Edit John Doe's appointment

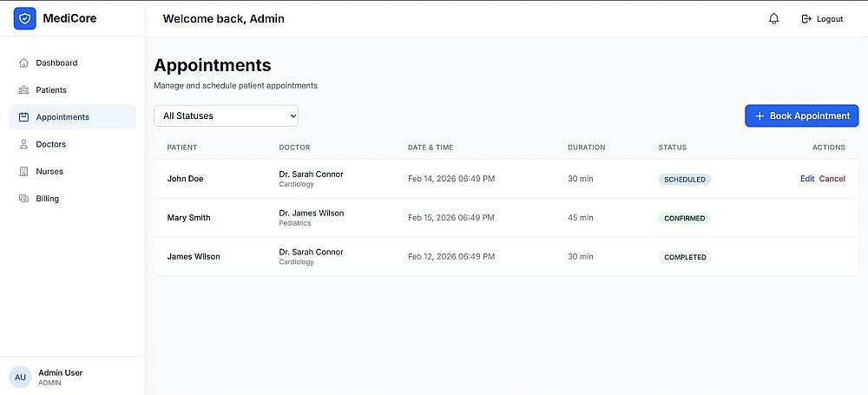click(x=807, y=179)
